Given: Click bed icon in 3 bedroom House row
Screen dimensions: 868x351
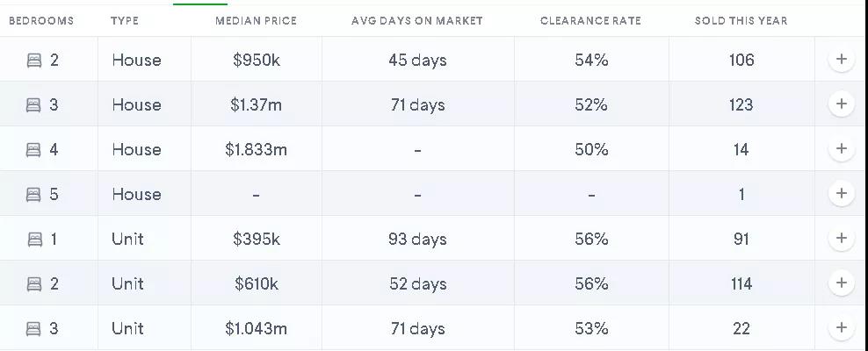Looking at the screenshot, I should [x=34, y=105].
